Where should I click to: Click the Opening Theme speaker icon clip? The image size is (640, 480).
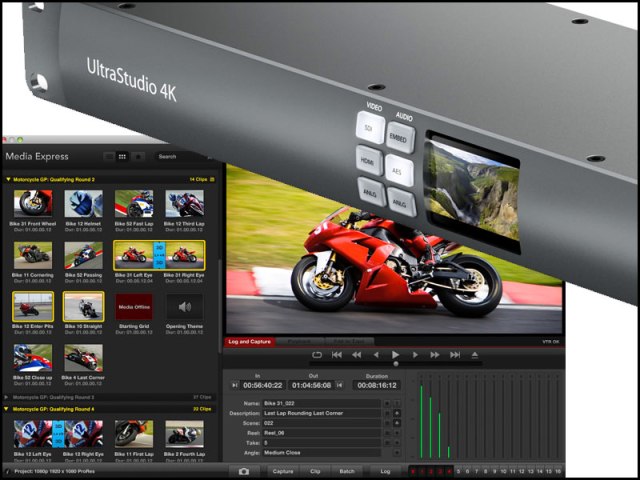tap(184, 307)
